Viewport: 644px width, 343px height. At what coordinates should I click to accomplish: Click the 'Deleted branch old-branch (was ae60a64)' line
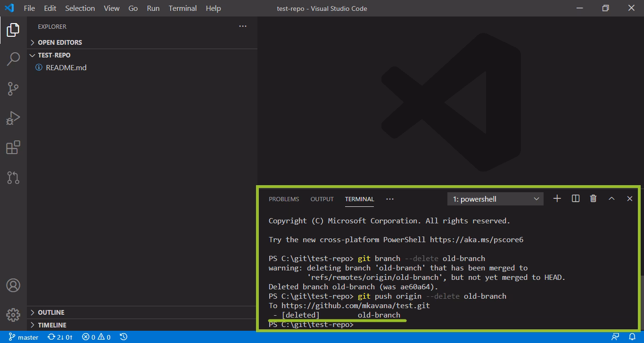pos(354,287)
